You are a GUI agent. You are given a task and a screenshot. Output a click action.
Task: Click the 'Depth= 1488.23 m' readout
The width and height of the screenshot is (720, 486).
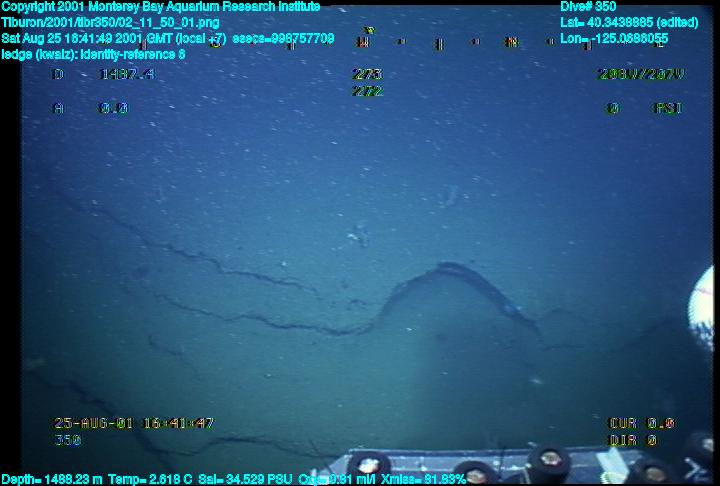(x=51, y=480)
